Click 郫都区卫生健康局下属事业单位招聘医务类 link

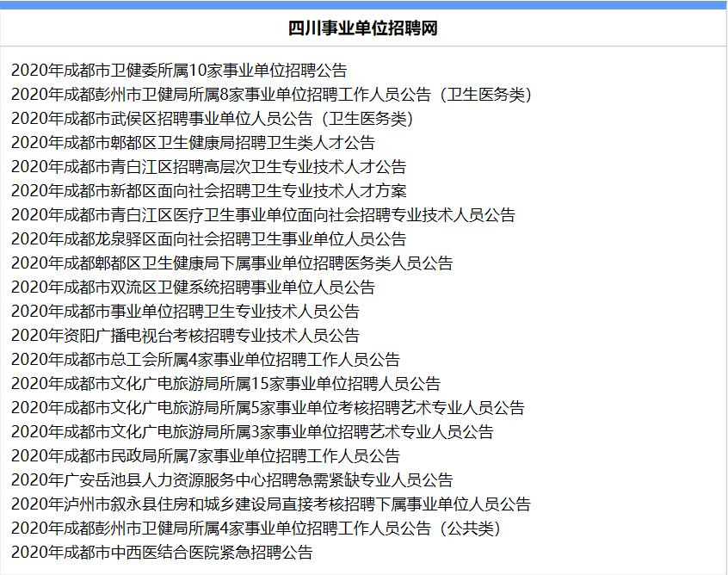pos(232,263)
